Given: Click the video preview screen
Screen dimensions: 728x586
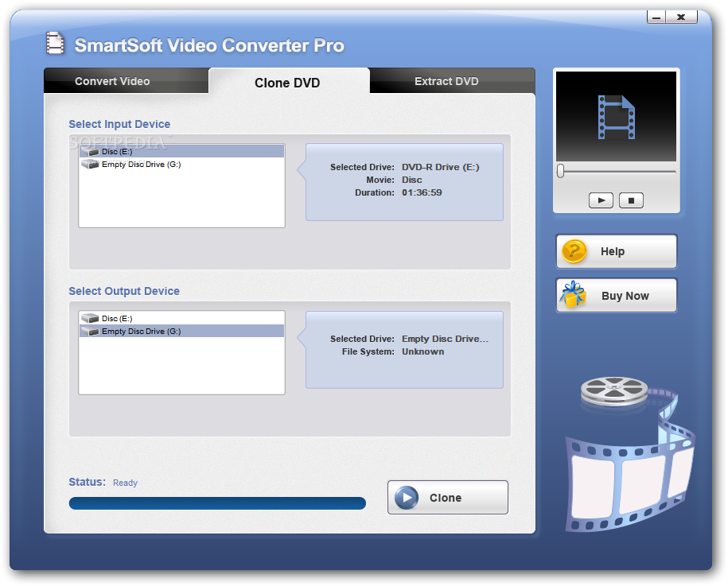Looking at the screenshot, I should [616, 116].
